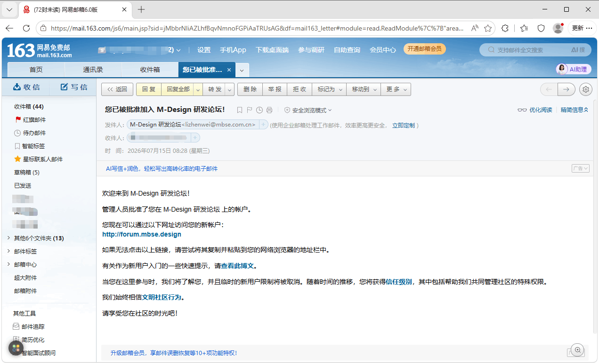Image resolution: width=599 pixels, height=364 pixels.
Task: Open the floating apps grid icon
Action: click(x=16, y=348)
